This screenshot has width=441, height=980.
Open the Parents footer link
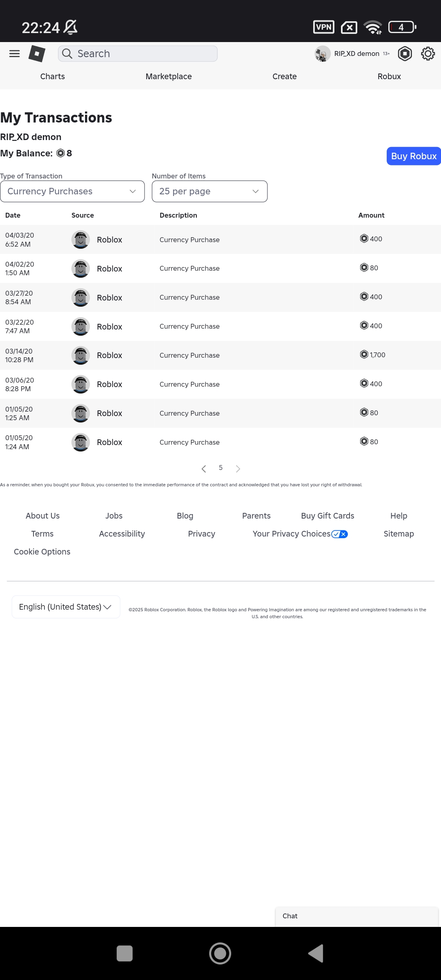[256, 516]
